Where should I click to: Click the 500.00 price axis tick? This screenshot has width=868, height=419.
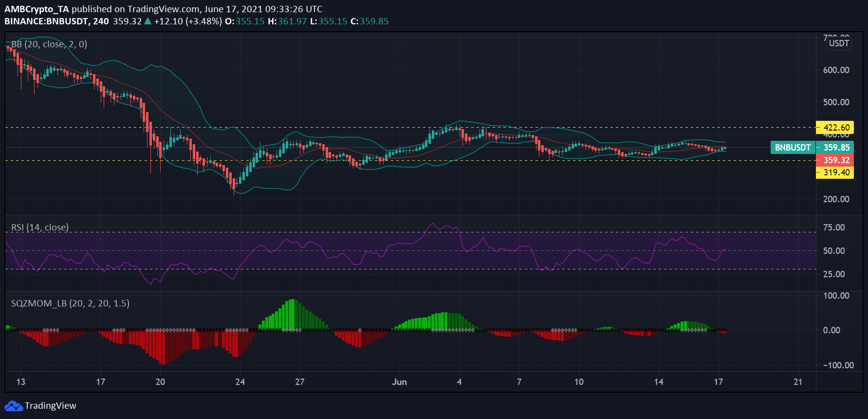[836, 102]
